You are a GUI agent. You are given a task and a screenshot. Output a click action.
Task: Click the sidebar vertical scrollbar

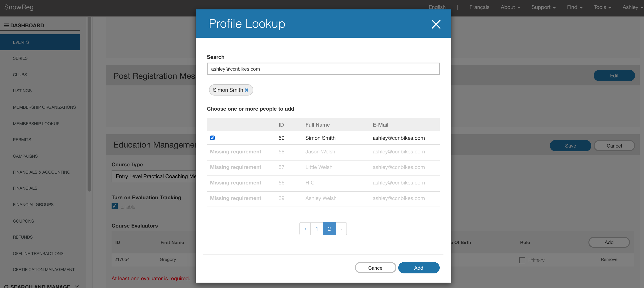[89, 104]
